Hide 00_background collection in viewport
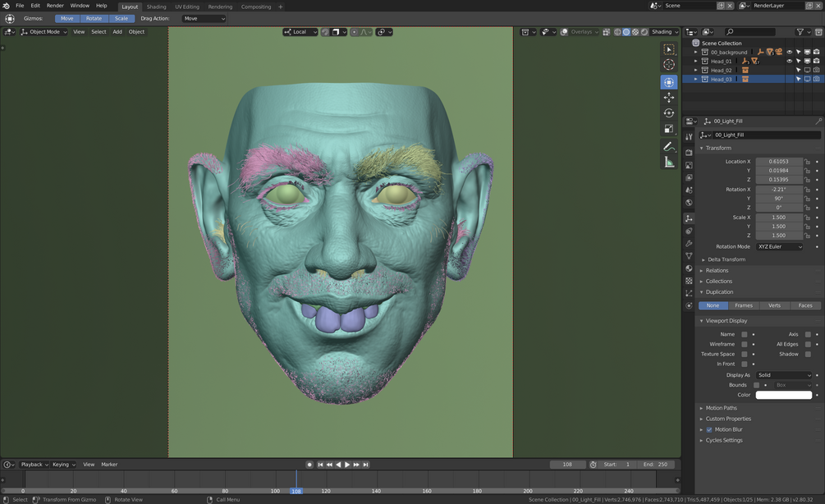825x504 pixels. coord(789,52)
